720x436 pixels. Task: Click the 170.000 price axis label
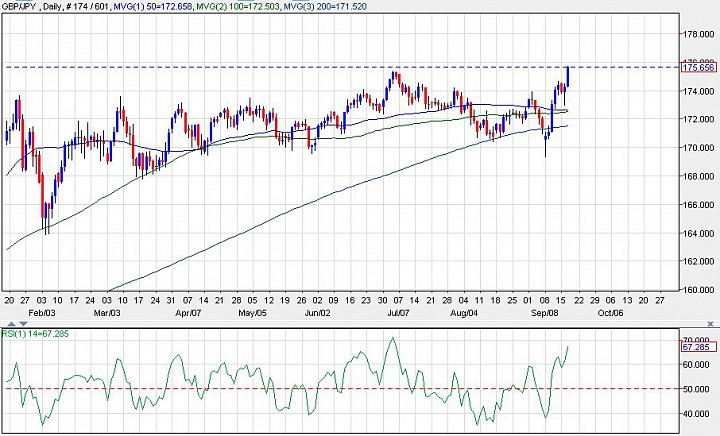[698, 147]
